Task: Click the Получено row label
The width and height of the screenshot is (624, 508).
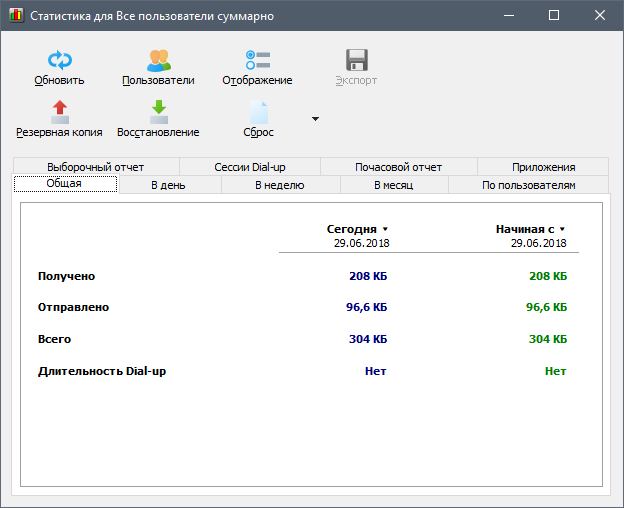Action: [66, 276]
